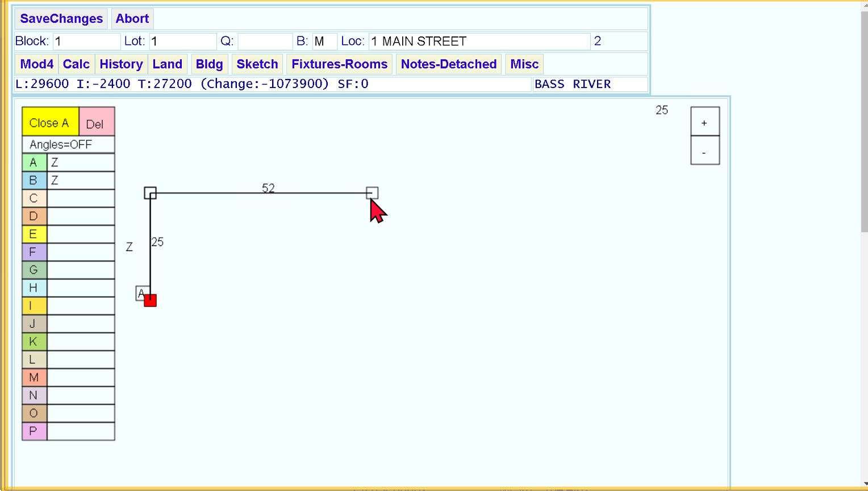Click the Lot input field

click(182, 41)
